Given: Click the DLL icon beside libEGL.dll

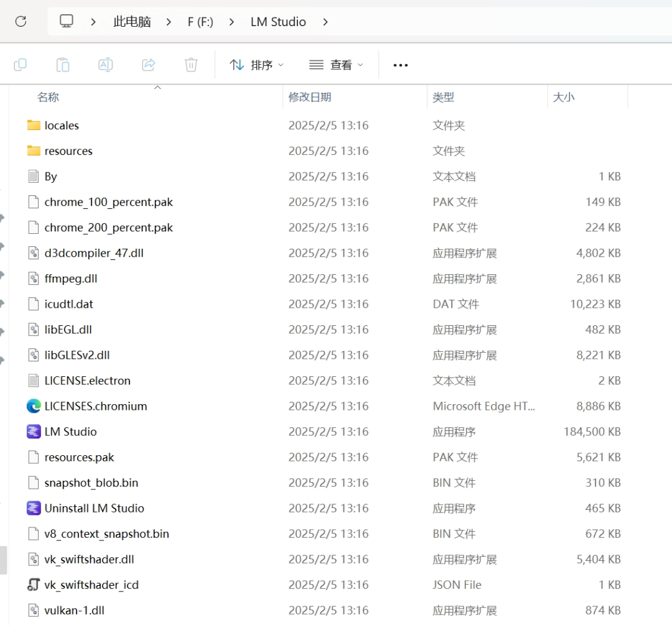Looking at the screenshot, I should click(34, 330).
